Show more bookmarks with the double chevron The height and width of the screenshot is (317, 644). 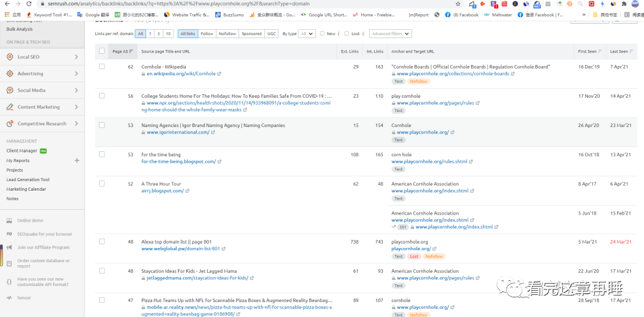[584, 14]
